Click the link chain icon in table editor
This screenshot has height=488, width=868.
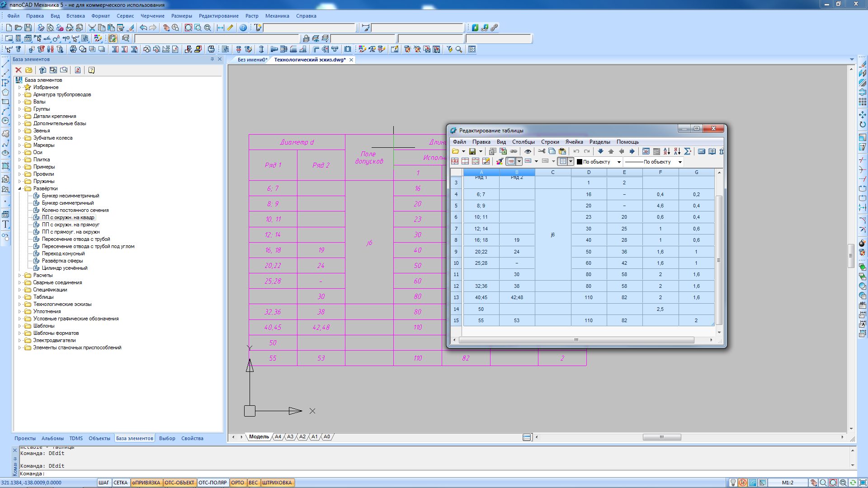[x=514, y=151]
